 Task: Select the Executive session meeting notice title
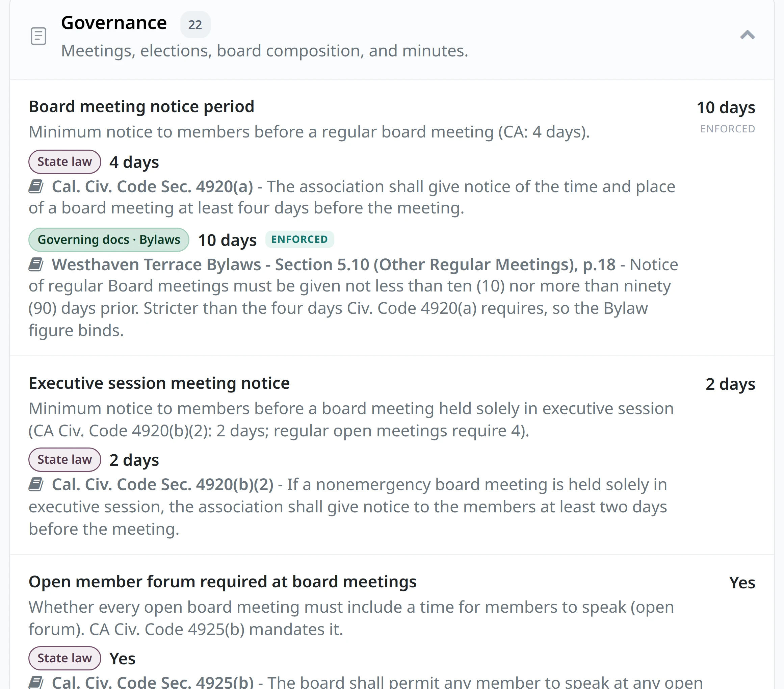click(x=159, y=383)
